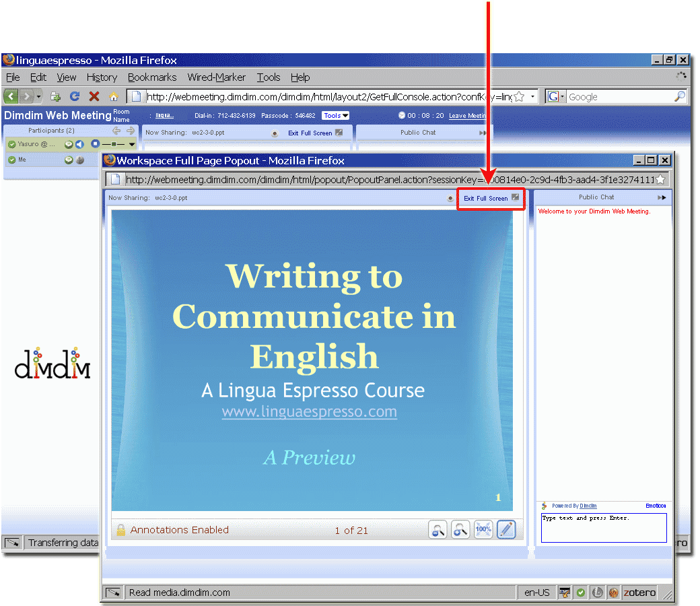Zoom out with the minus magnifier
The image size is (700, 606).
pyautogui.click(x=438, y=530)
